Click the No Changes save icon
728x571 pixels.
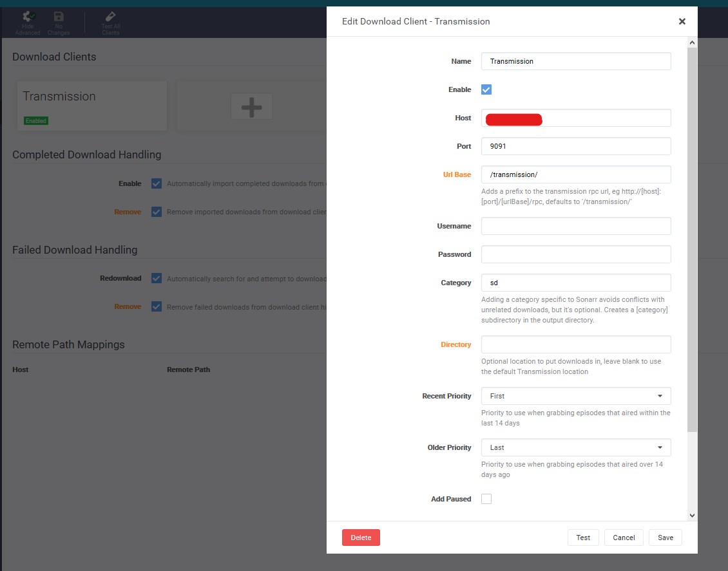click(59, 17)
